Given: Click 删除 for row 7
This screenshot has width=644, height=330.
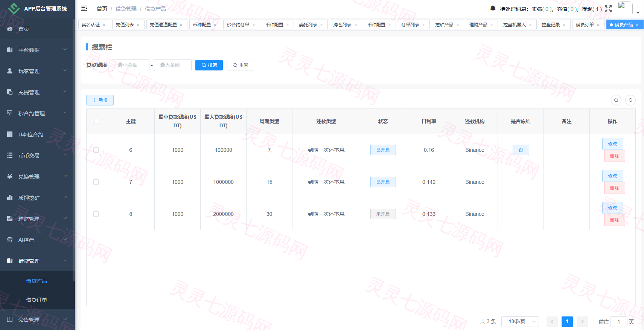Looking at the screenshot, I should click(615, 188).
